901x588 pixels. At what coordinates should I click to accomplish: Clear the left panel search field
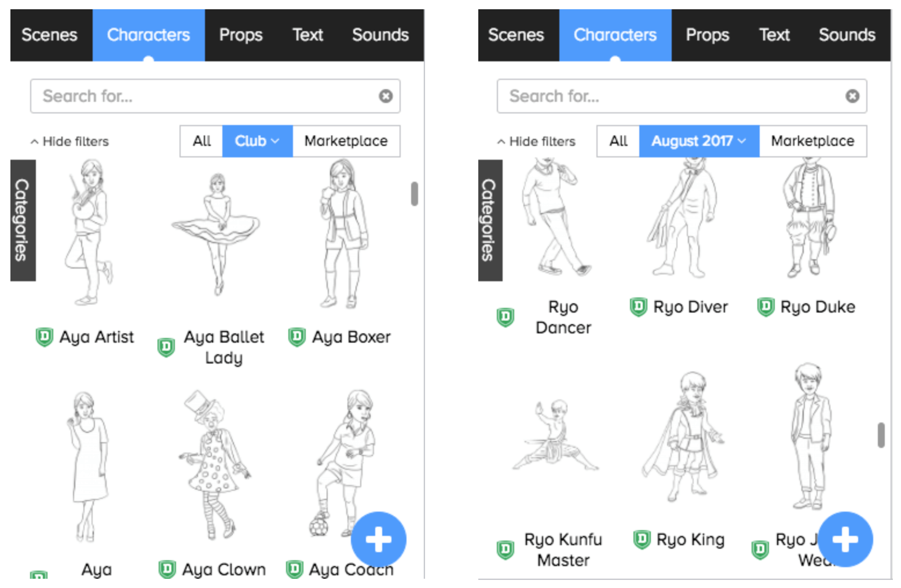pyautogui.click(x=386, y=96)
